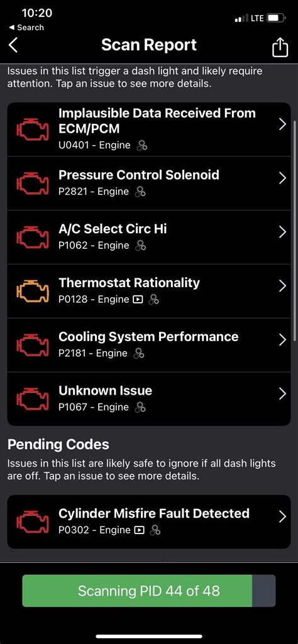Expand the A/C Select Circ Hi chevron
Viewport: 298px width, 644px height.
282,232
